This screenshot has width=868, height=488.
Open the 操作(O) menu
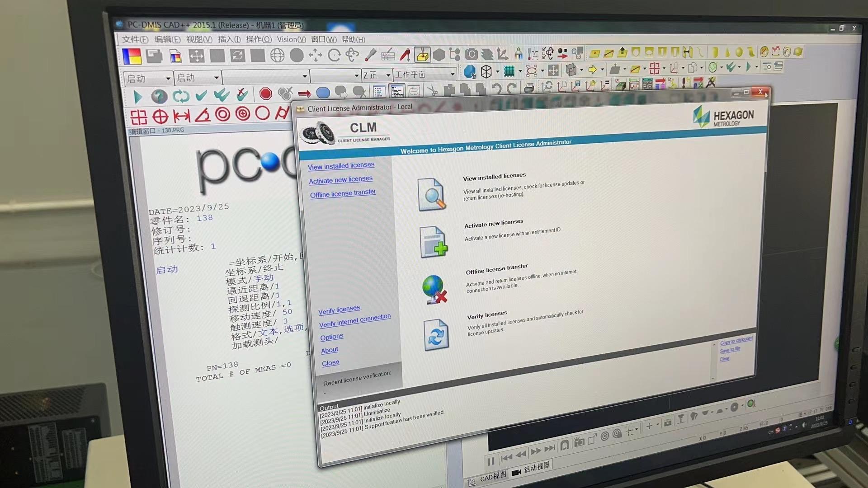pyautogui.click(x=259, y=40)
